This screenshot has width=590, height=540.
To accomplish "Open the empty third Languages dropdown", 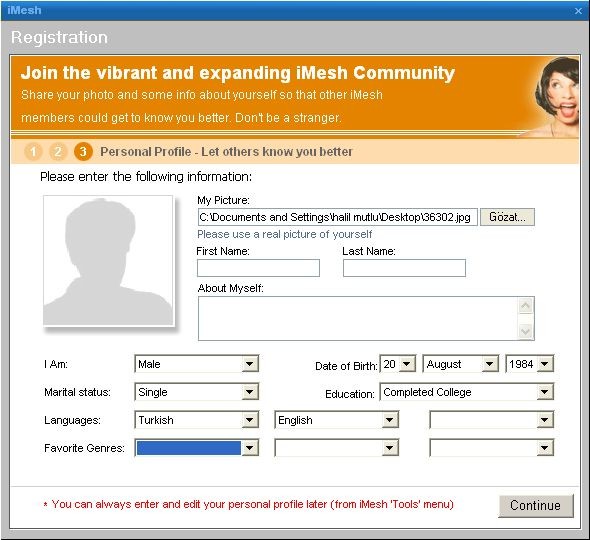I will (x=491, y=420).
